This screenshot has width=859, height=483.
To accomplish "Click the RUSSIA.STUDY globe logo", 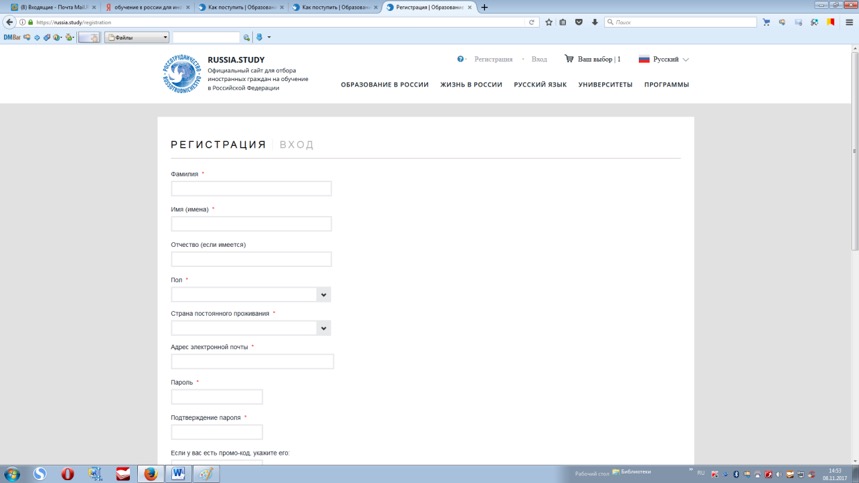I will tap(182, 74).
